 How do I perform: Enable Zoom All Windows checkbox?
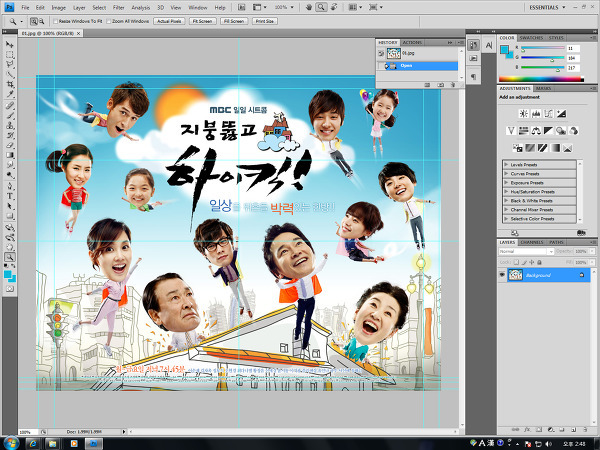pyautogui.click(x=109, y=21)
